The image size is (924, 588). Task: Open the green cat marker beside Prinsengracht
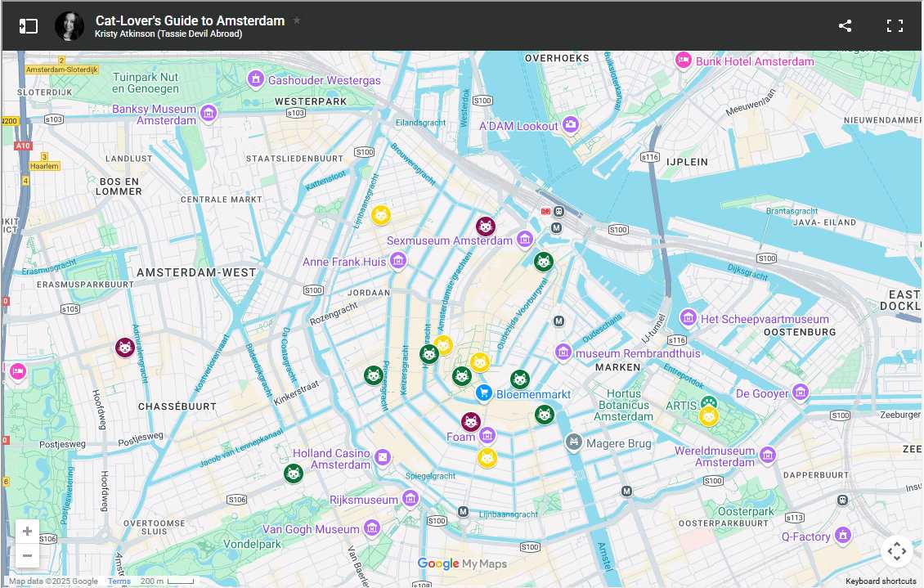(x=374, y=375)
